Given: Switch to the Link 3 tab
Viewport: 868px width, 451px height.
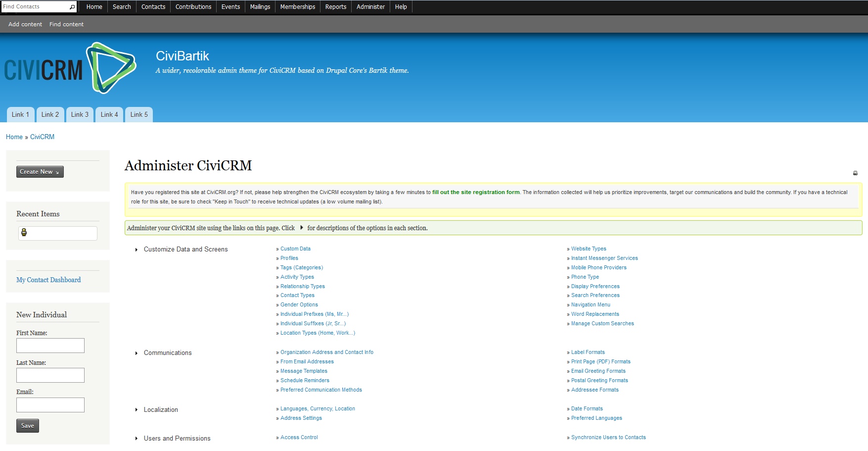Looking at the screenshot, I should (x=80, y=114).
